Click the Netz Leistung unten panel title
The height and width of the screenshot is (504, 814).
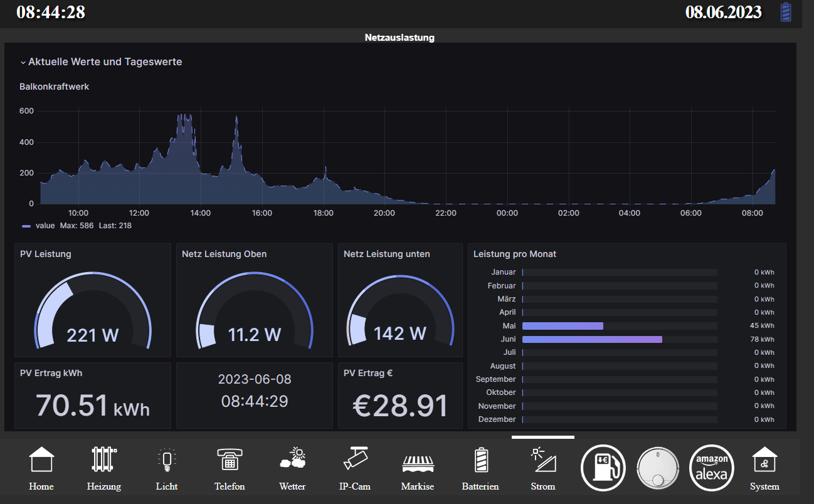click(387, 254)
